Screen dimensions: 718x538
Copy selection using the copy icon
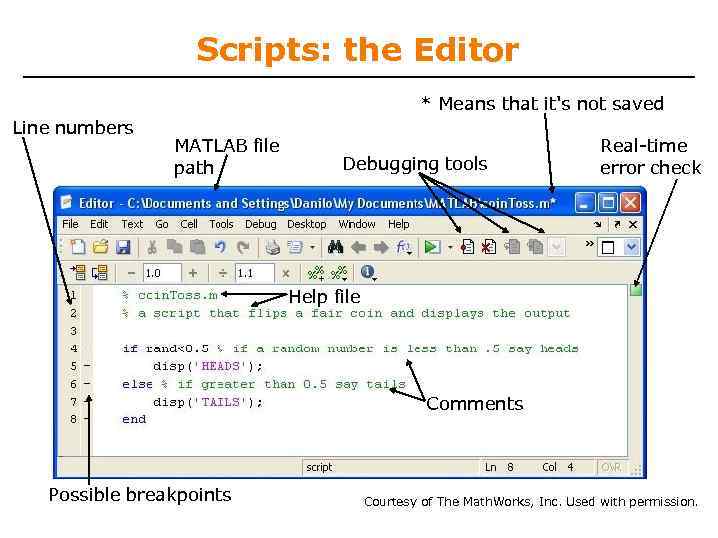click(174, 247)
